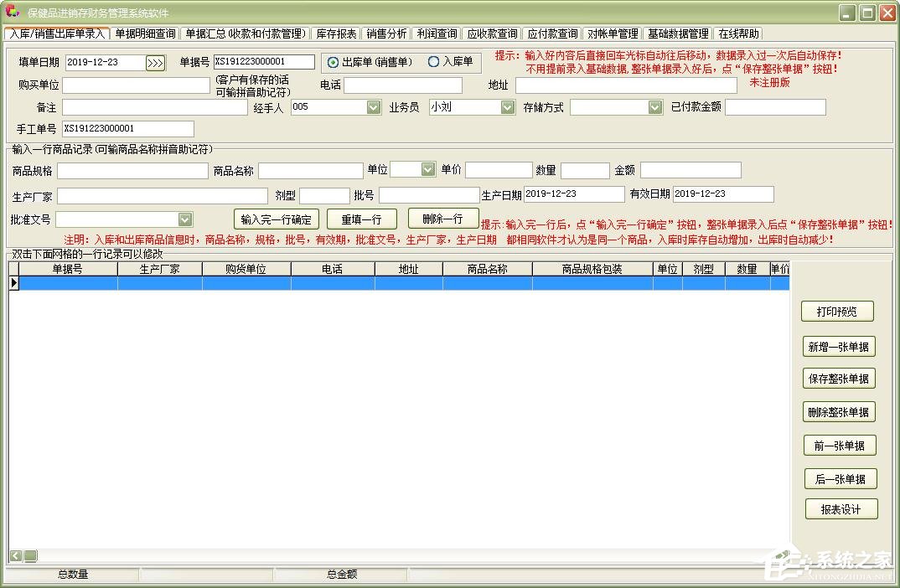The height and width of the screenshot is (588, 900).
Task: Switch to 入库/销售出库单录入 tab
Action: pos(57,34)
